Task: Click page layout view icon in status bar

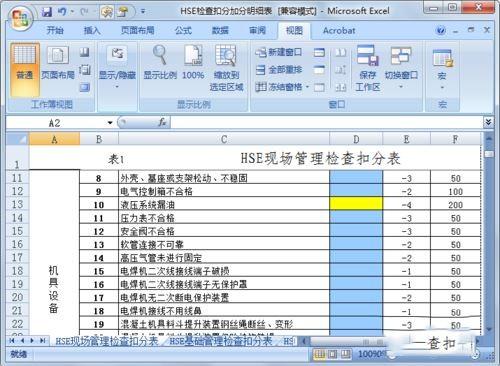Action: [x=332, y=354]
